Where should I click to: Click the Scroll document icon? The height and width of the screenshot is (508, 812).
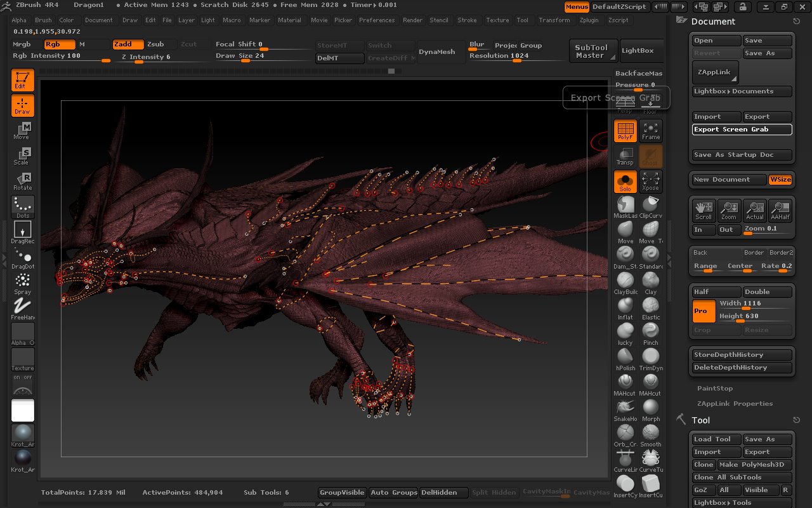click(x=704, y=210)
